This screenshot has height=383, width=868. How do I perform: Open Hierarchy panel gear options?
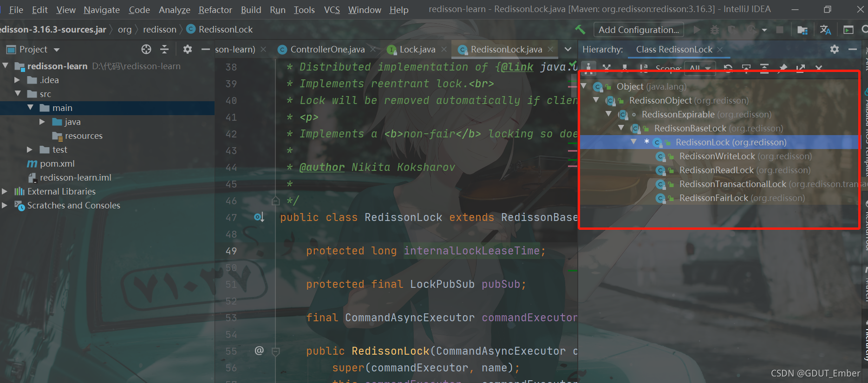pyautogui.click(x=835, y=49)
